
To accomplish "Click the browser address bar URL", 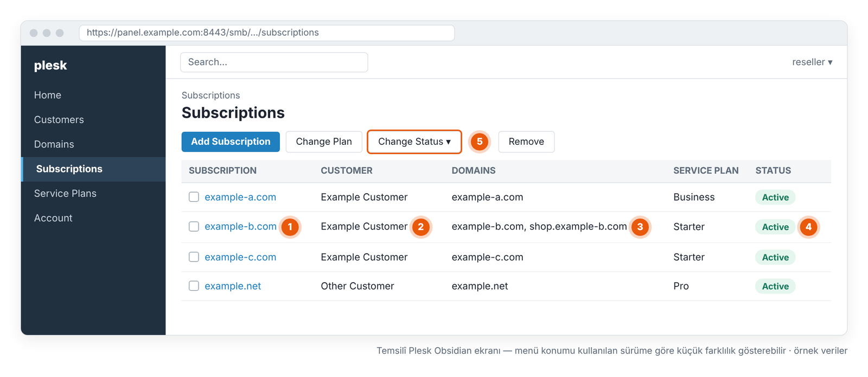I will pyautogui.click(x=267, y=33).
